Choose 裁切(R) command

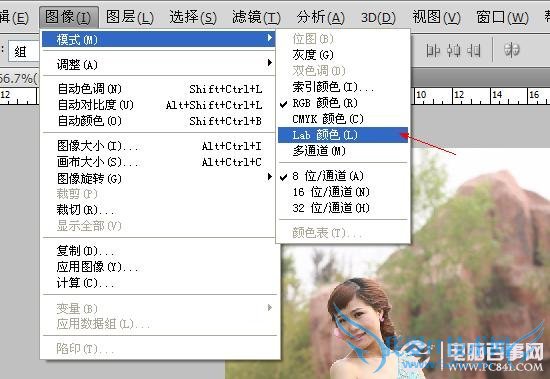[x=159, y=210]
